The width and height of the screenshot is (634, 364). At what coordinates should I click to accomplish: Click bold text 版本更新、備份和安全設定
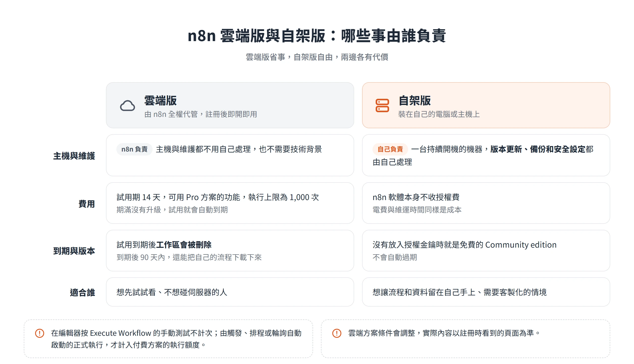coord(537,149)
